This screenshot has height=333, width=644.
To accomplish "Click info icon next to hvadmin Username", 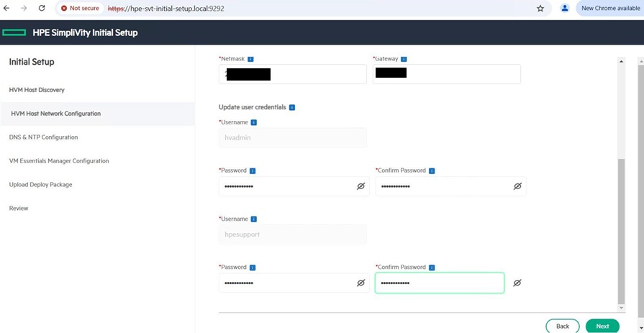I will [x=254, y=122].
